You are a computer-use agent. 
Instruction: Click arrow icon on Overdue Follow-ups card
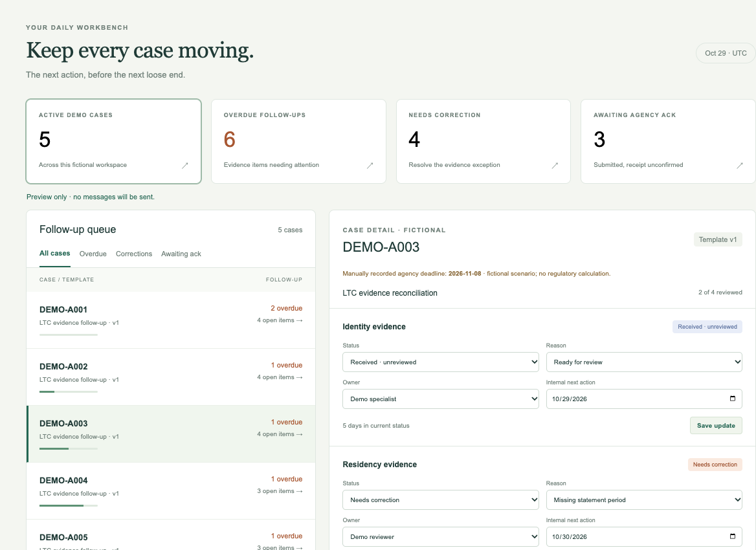coord(370,166)
